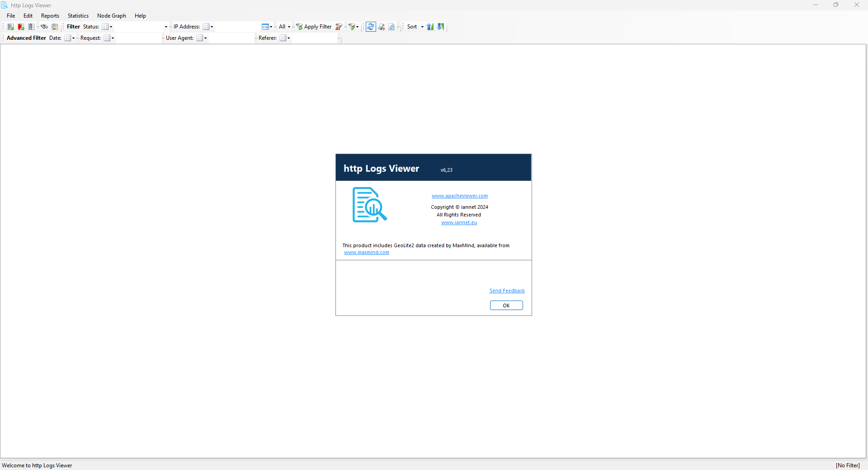Image resolution: width=868 pixels, height=470 pixels.
Task: Open the www.apacheviewer.com link
Action: (460, 196)
